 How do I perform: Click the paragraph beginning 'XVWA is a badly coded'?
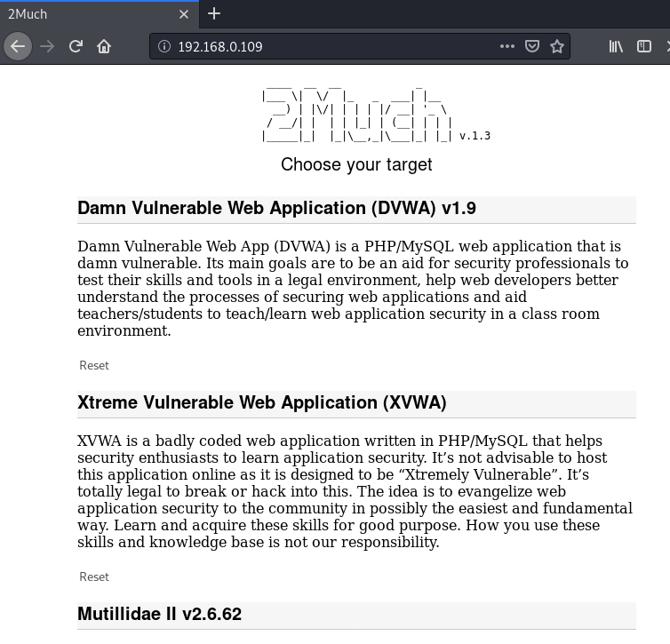pyautogui.click(x=355, y=491)
